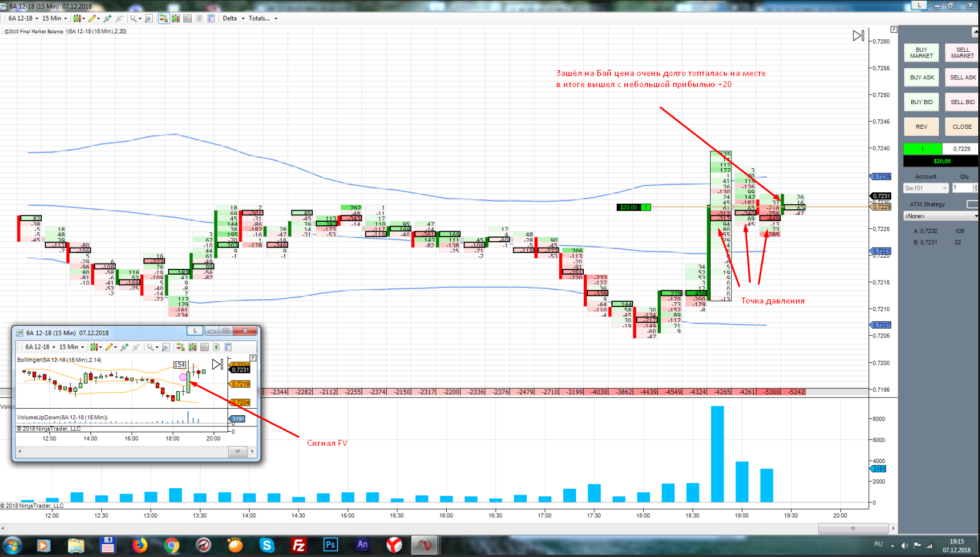Toggle the F scale marker in mini chart

253,358
